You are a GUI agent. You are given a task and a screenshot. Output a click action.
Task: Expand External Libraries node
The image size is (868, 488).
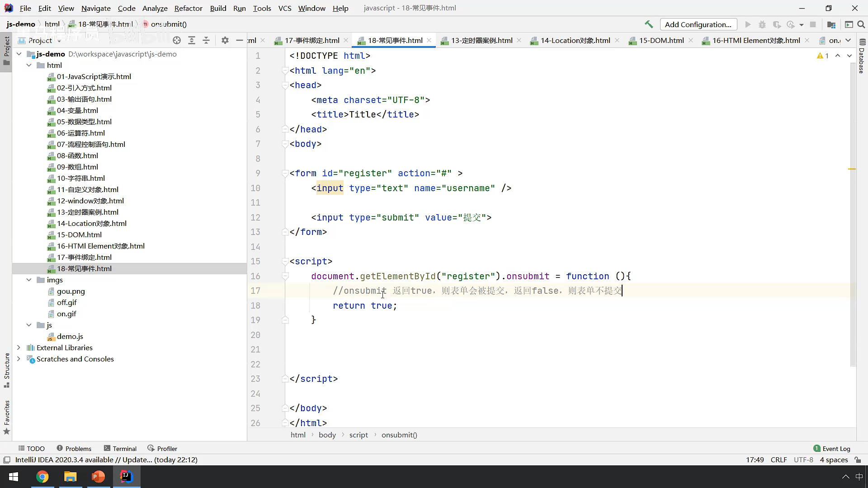(19, 348)
